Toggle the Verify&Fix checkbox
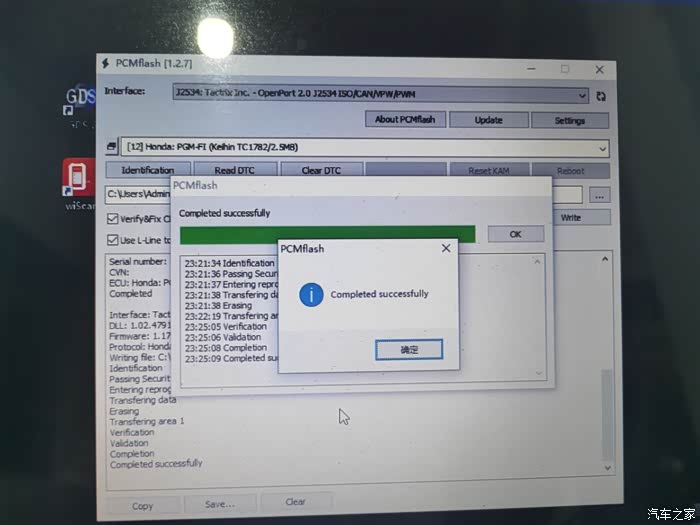The width and height of the screenshot is (700, 525). (112, 219)
